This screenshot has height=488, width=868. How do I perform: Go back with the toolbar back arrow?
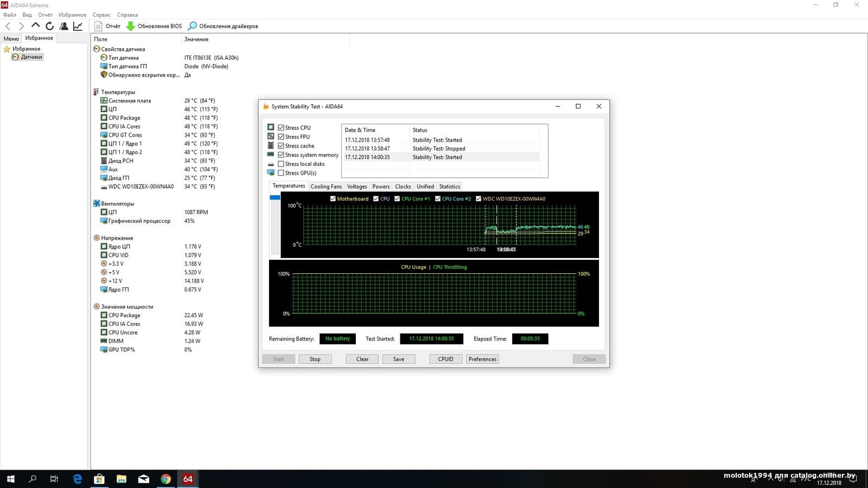(x=8, y=26)
